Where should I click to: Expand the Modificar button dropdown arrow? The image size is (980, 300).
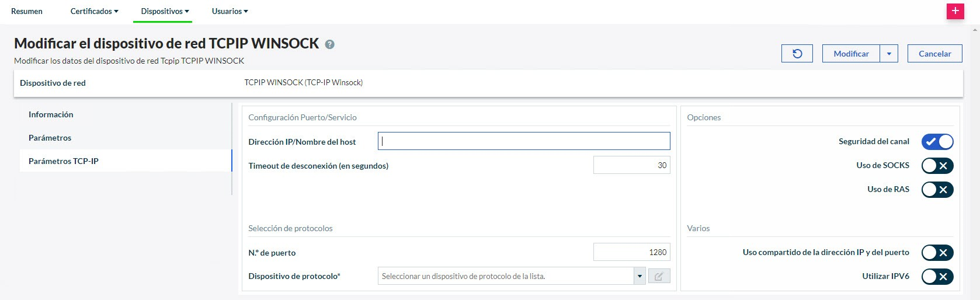pyautogui.click(x=889, y=54)
